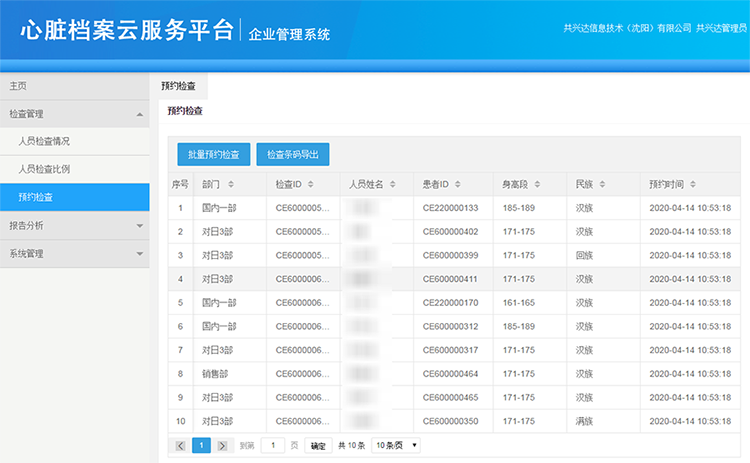Click the 心脏档案云服务平台 title
This screenshot has height=463, width=750.
click(127, 30)
